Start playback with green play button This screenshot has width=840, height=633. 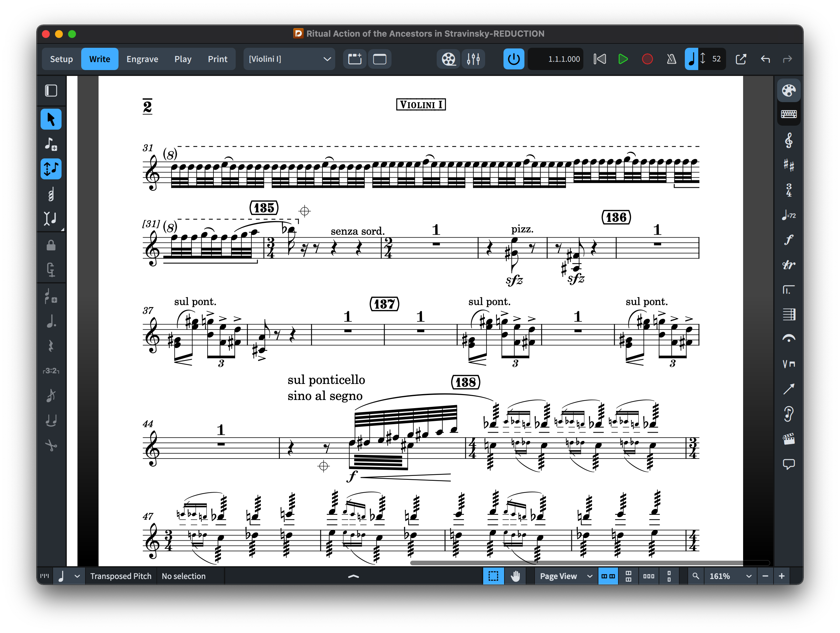[623, 59]
